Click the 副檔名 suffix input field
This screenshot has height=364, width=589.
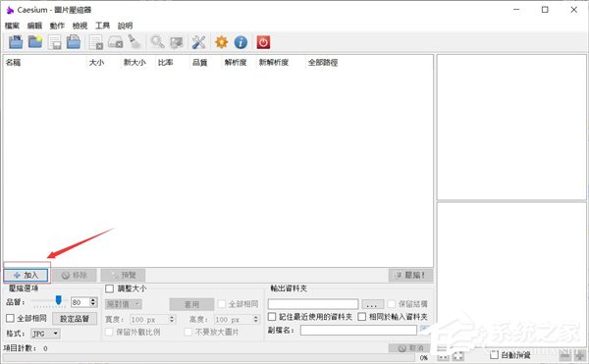pyautogui.click(x=358, y=331)
